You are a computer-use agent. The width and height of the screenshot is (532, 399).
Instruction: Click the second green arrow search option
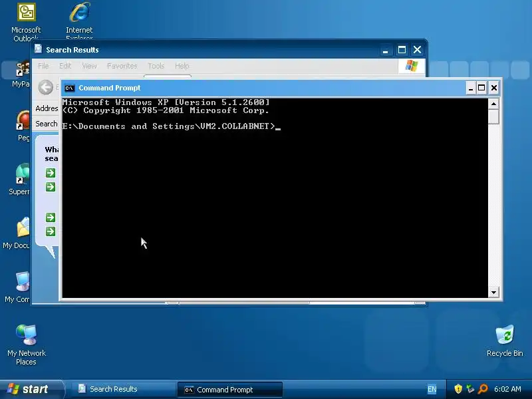tap(51, 187)
